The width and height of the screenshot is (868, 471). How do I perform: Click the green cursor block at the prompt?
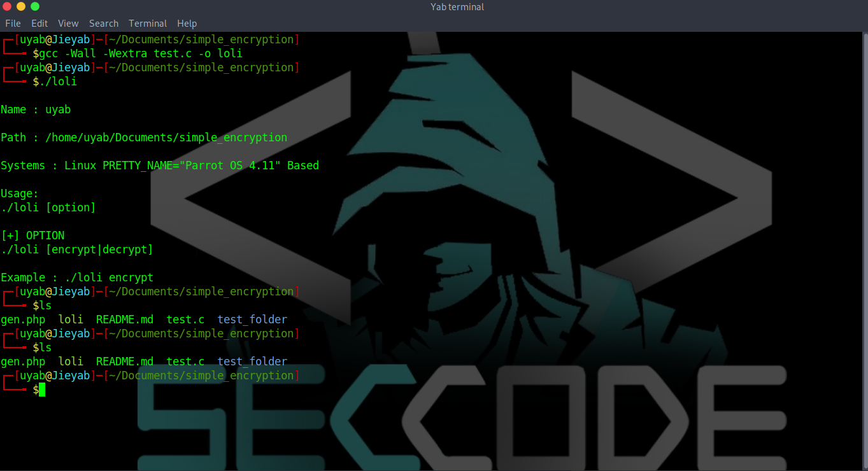[x=42, y=390]
